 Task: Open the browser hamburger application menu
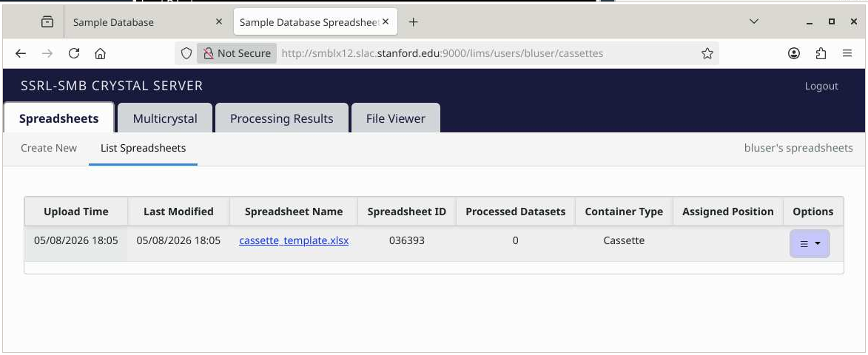pos(847,54)
